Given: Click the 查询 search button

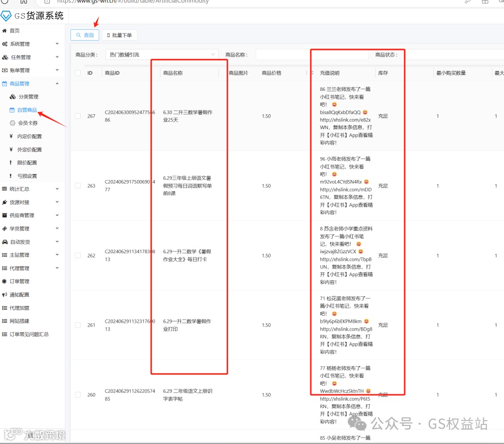Looking at the screenshot, I should pos(85,35).
